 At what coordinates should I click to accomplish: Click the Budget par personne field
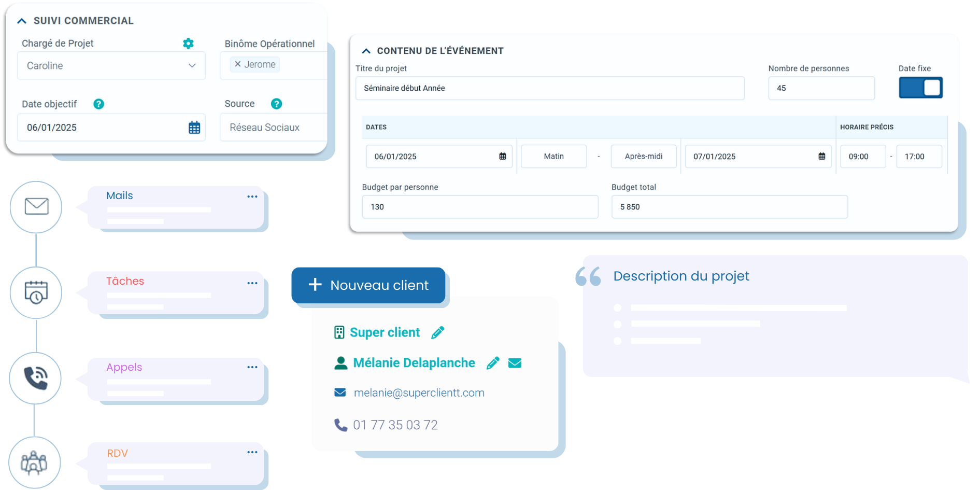[480, 207]
